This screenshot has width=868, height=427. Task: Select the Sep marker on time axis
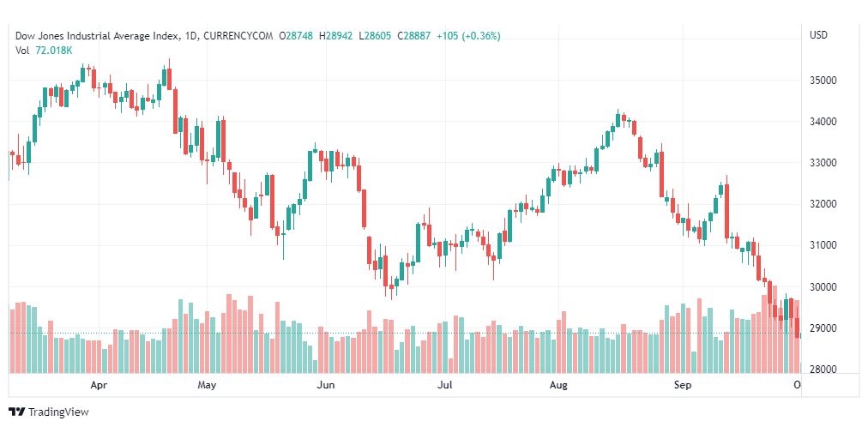683,385
